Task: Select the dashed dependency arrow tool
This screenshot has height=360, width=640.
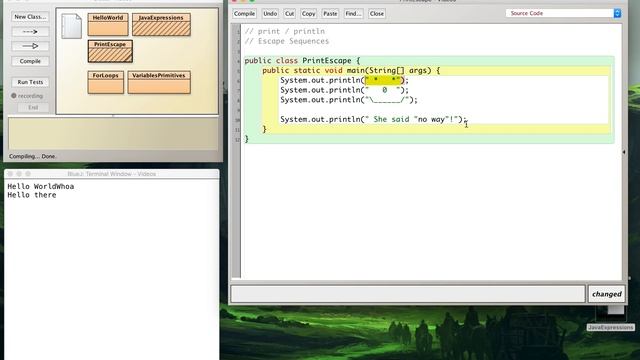Action: [x=30, y=31]
